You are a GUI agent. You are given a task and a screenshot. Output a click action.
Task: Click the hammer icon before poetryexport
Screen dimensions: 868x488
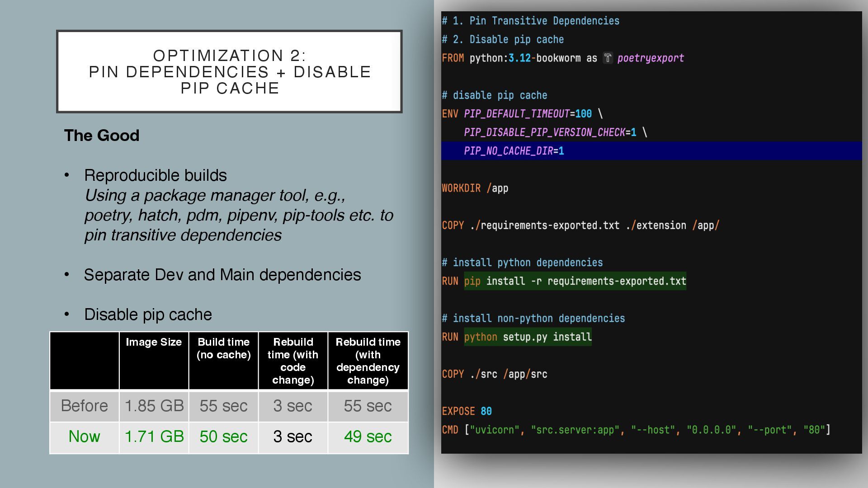(608, 58)
